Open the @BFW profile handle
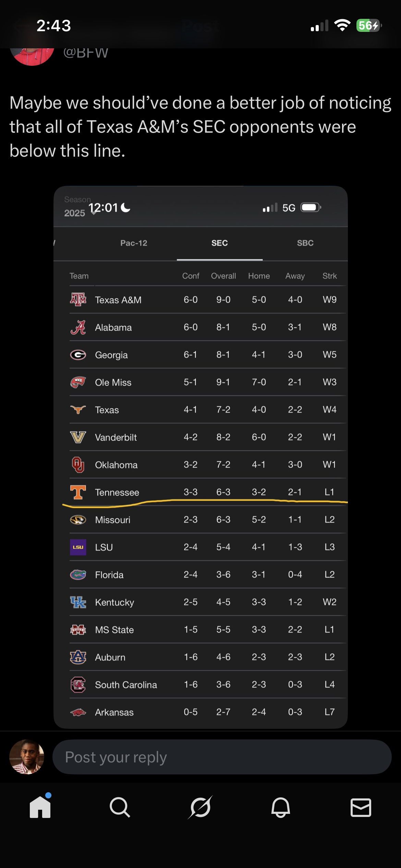401x868 pixels. pyautogui.click(x=86, y=53)
